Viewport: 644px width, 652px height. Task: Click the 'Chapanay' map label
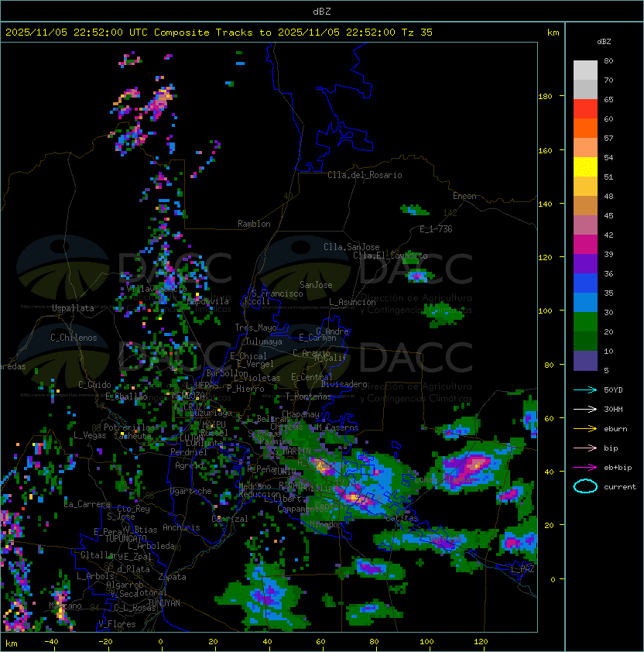point(300,414)
